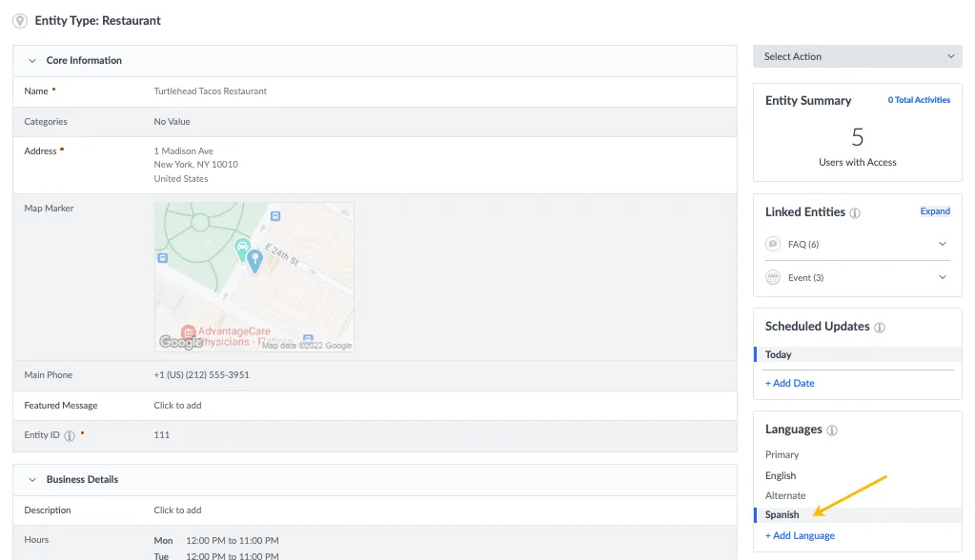Open the 0 Total Activities link
The image size is (975, 560).
coord(919,100)
